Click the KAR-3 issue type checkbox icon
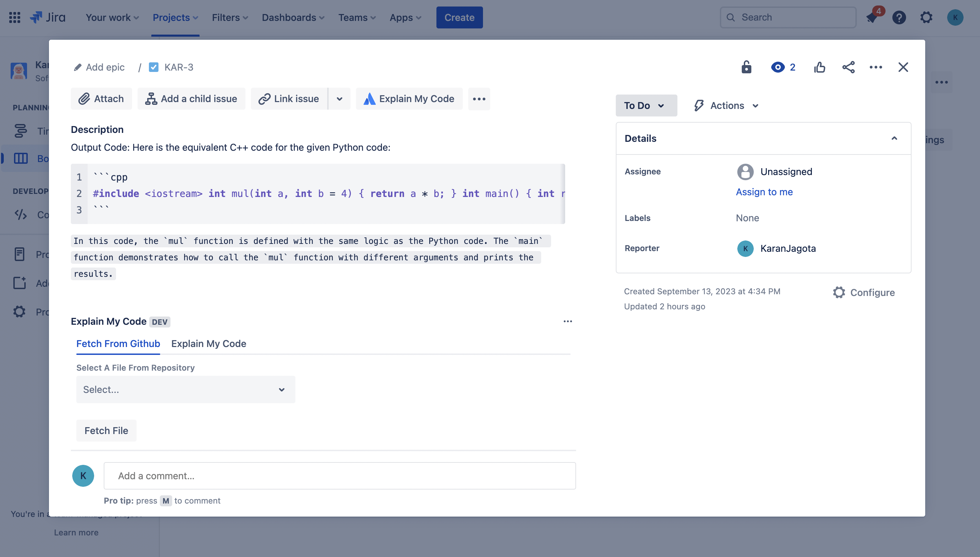The width and height of the screenshot is (980, 557). [154, 67]
